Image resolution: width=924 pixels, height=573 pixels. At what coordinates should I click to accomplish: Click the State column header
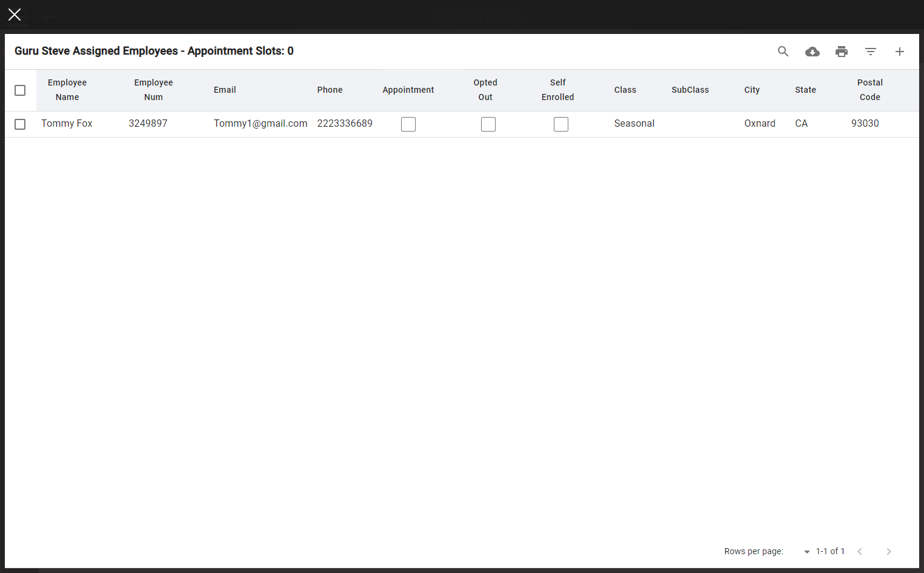tap(805, 90)
